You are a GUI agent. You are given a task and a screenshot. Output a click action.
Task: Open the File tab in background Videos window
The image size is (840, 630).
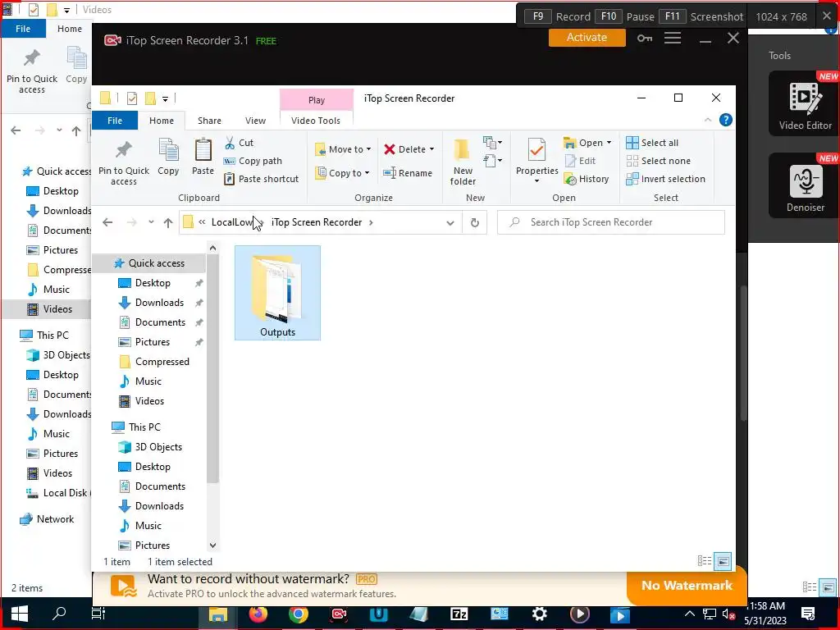point(22,29)
